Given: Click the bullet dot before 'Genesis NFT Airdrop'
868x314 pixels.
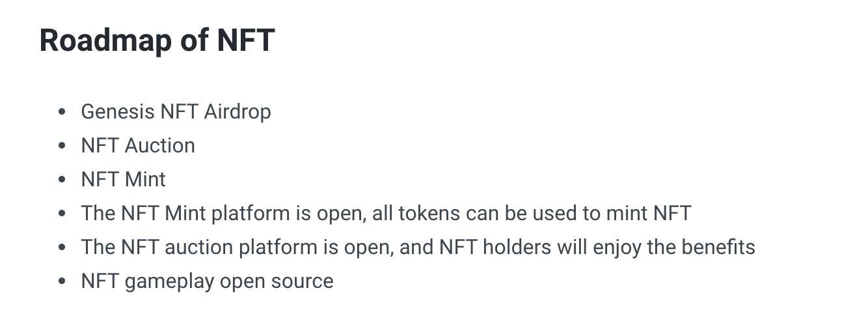Looking at the screenshot, I should pyautogui.click(x=62, y=112).
